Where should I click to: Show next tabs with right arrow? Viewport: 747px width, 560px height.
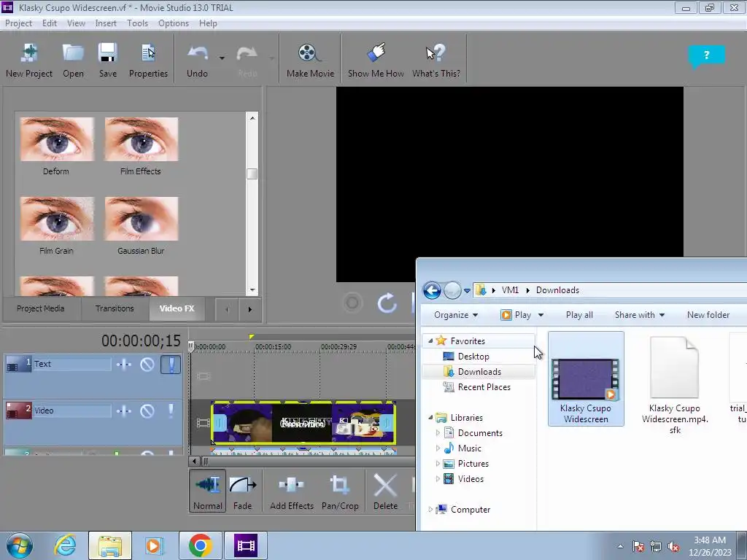tap(249, 309)
